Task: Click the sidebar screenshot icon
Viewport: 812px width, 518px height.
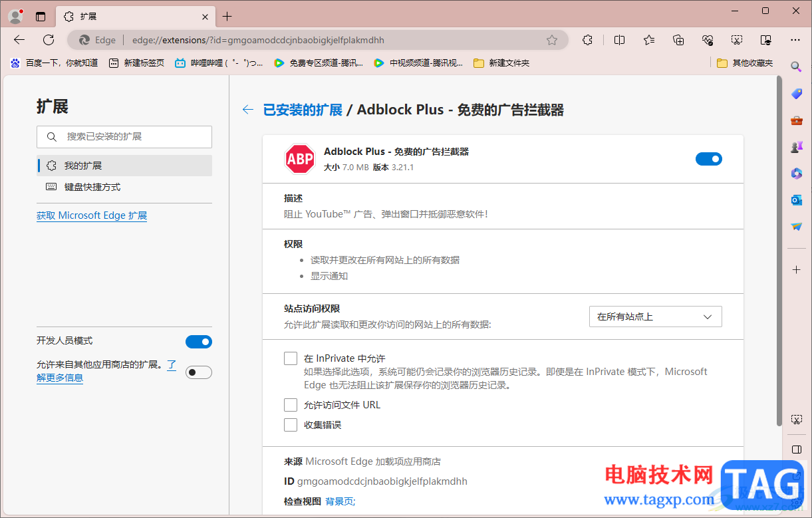Action: pos(796,420)
